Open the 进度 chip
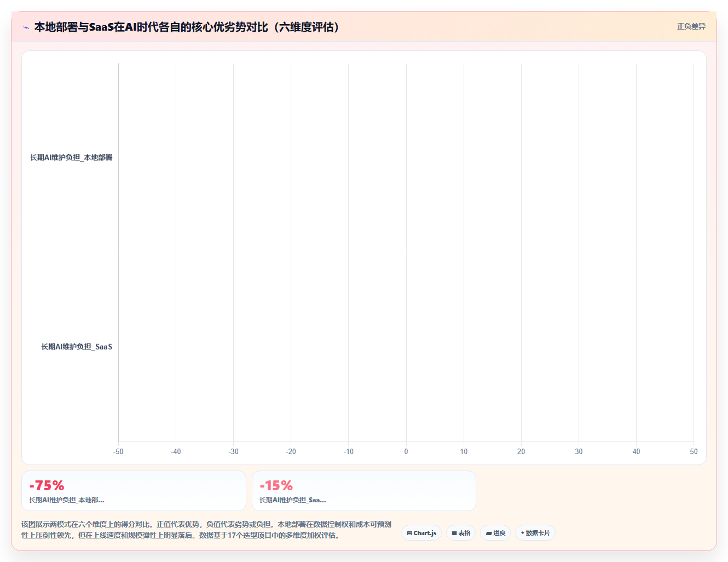The image size is (728, 562). (x=495, y=533)
